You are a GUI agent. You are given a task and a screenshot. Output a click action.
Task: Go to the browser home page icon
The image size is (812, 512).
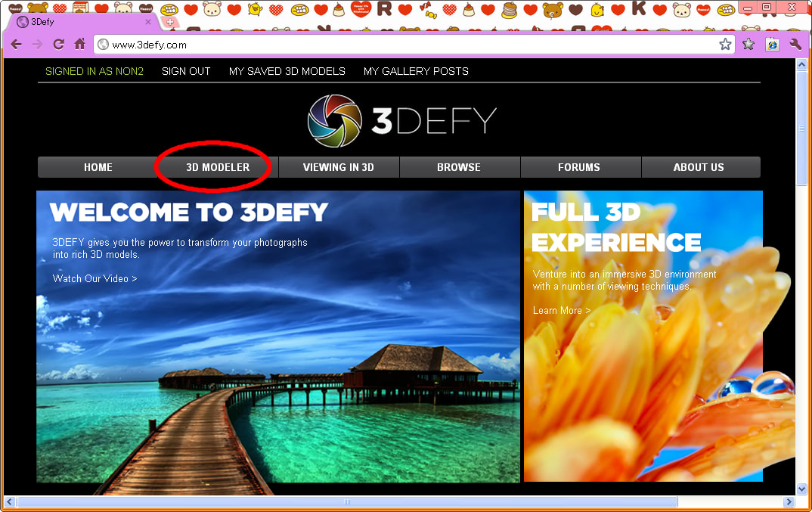79,45
